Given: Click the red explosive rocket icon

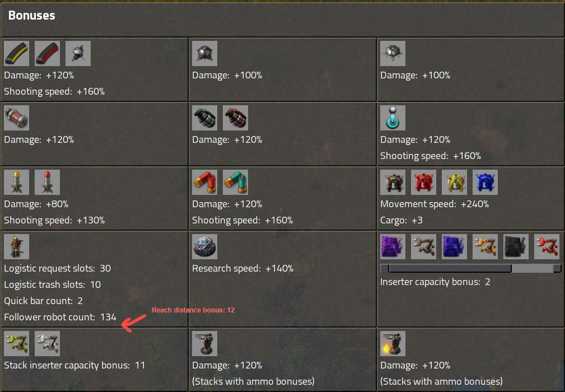Looking at the screenshot, I should point(47,183).
